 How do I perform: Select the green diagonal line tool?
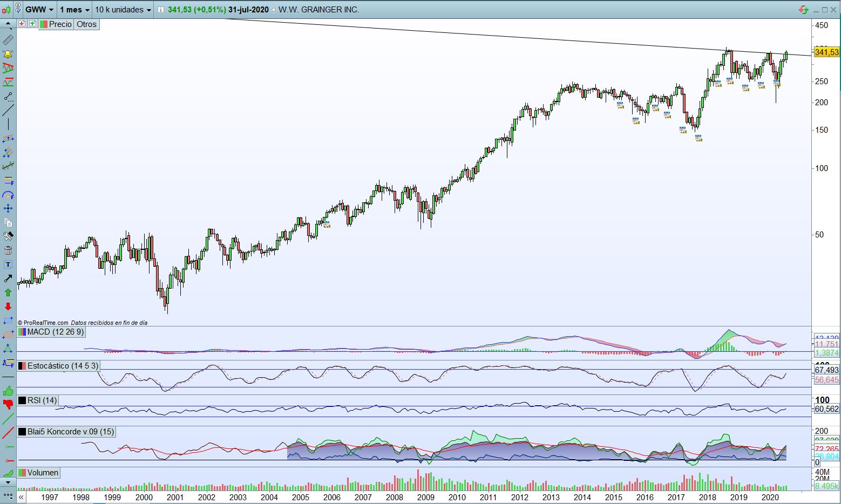(x=8, y=419)
